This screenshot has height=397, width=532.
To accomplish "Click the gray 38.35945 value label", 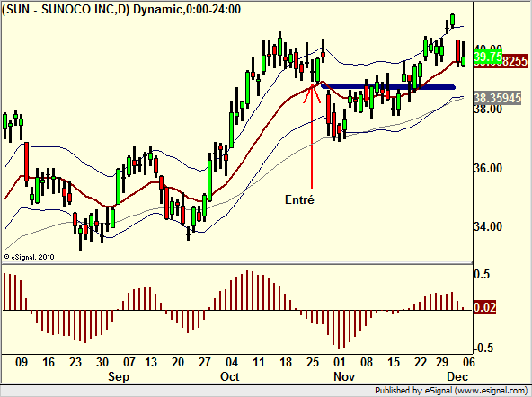I will 497,98.
